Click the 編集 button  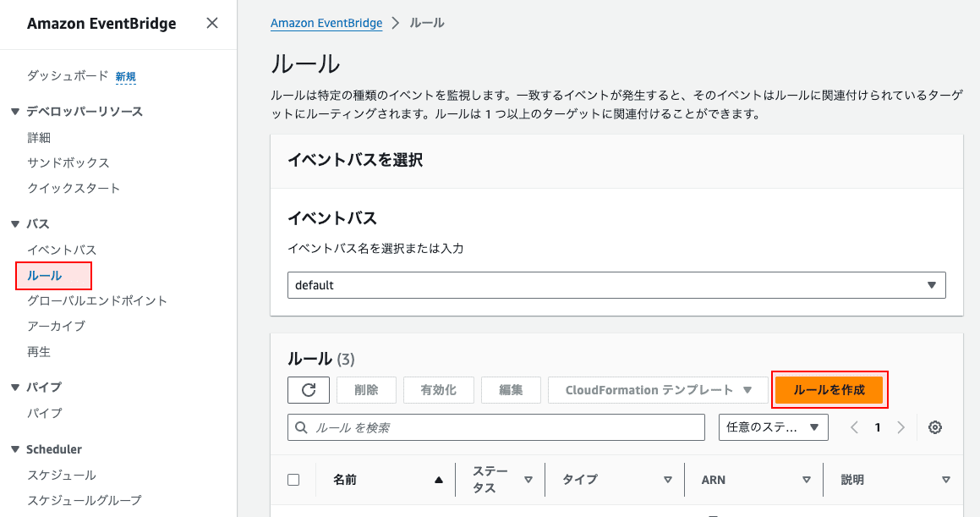click(511, 390)
